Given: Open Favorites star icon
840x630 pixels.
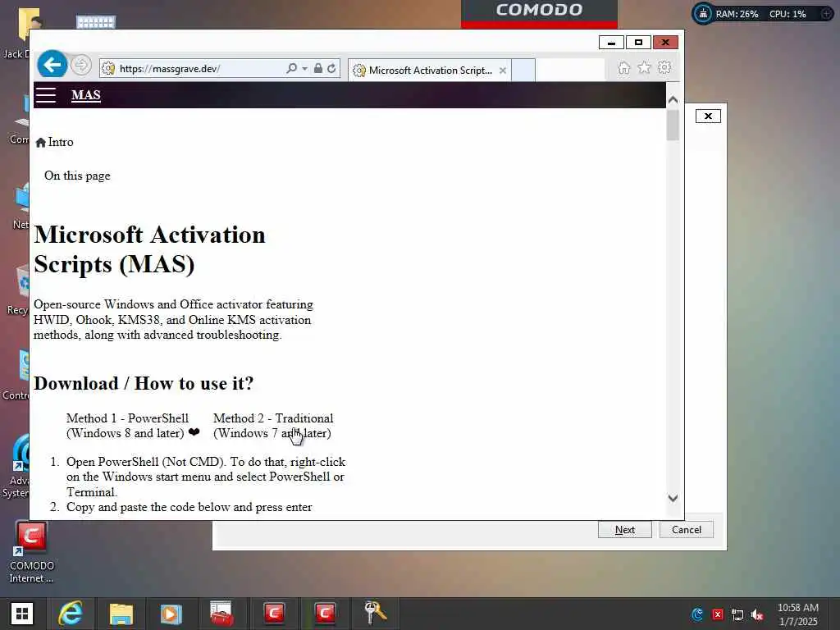Looking at the screenshot, I should click(x=645, y=67).
